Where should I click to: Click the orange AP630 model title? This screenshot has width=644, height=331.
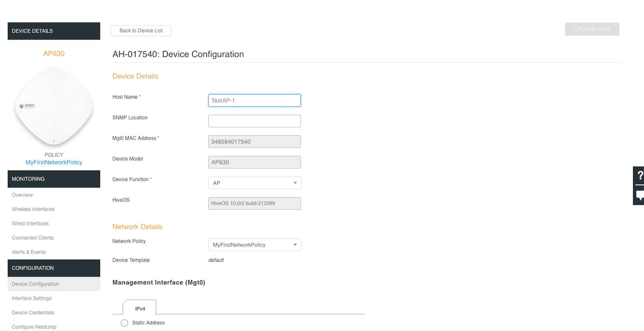[x=54, y=53]
